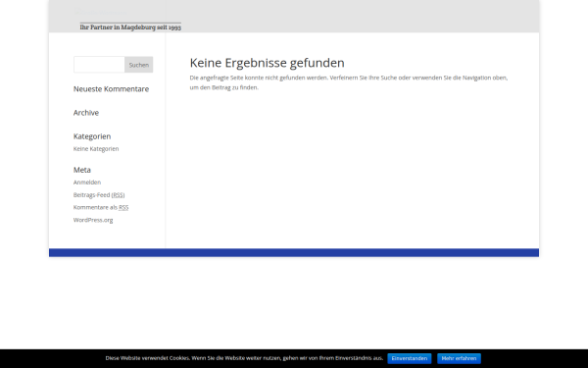Click the cookie notice text message

pyautogui.click(x=244, y=358)
